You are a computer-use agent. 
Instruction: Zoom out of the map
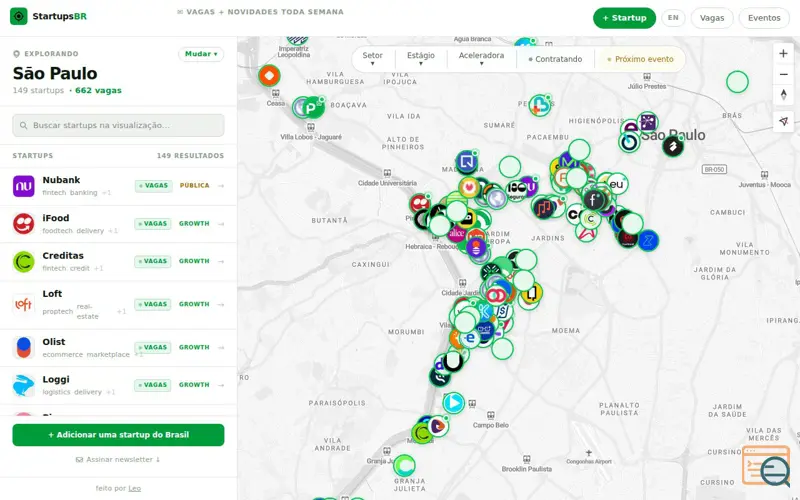click(783, 74)
